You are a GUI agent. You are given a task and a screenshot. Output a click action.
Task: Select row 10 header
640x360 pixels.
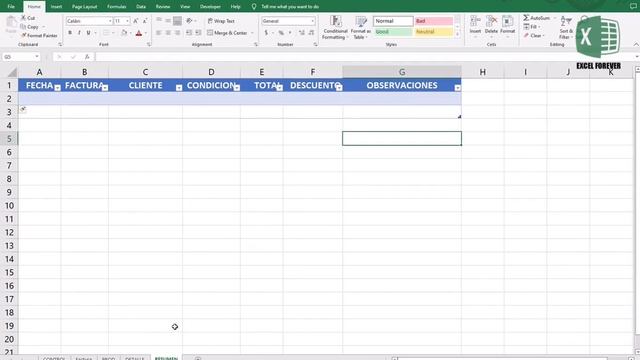coord(9,206)
